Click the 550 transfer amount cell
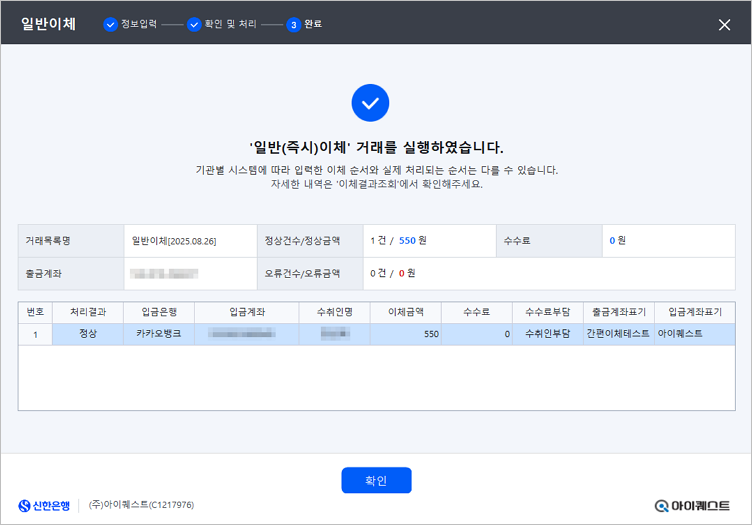This screenshot has width=752, height=525. coord(406,334)
